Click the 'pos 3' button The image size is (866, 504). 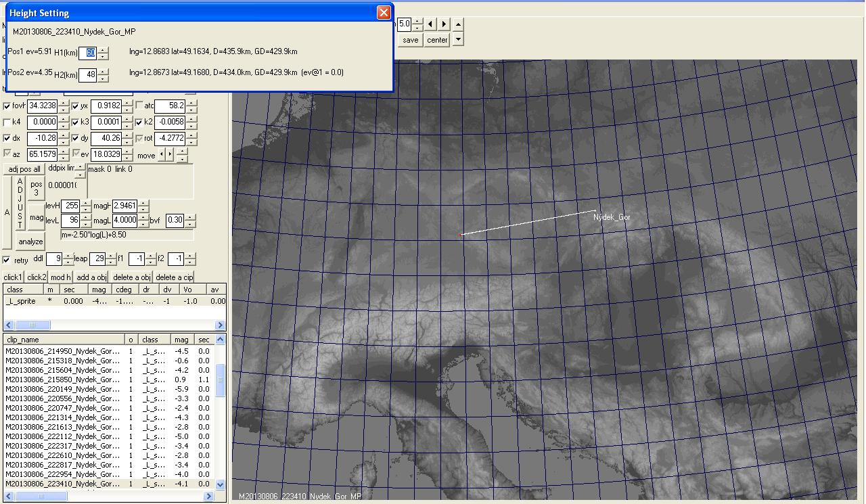(x=37, y=189)
